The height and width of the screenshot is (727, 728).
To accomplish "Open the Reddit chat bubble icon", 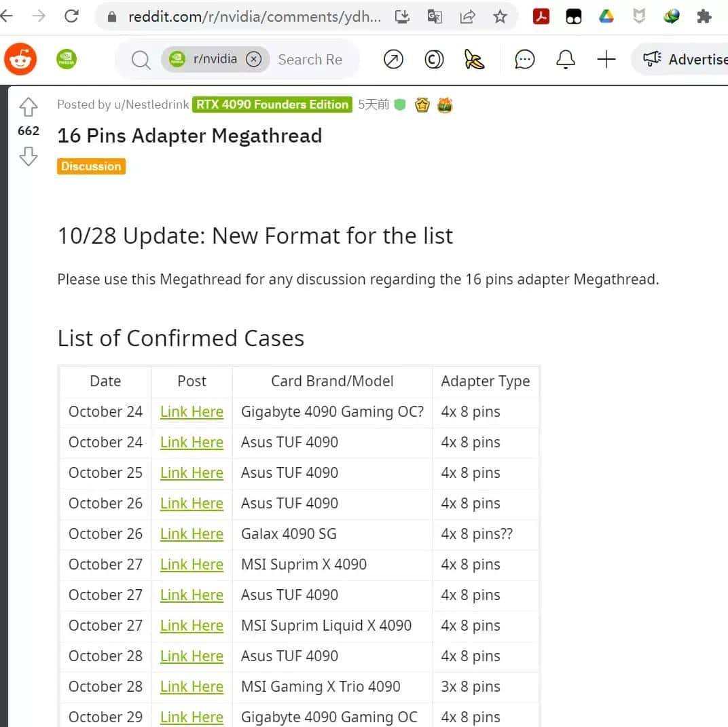I will point(524,60).
